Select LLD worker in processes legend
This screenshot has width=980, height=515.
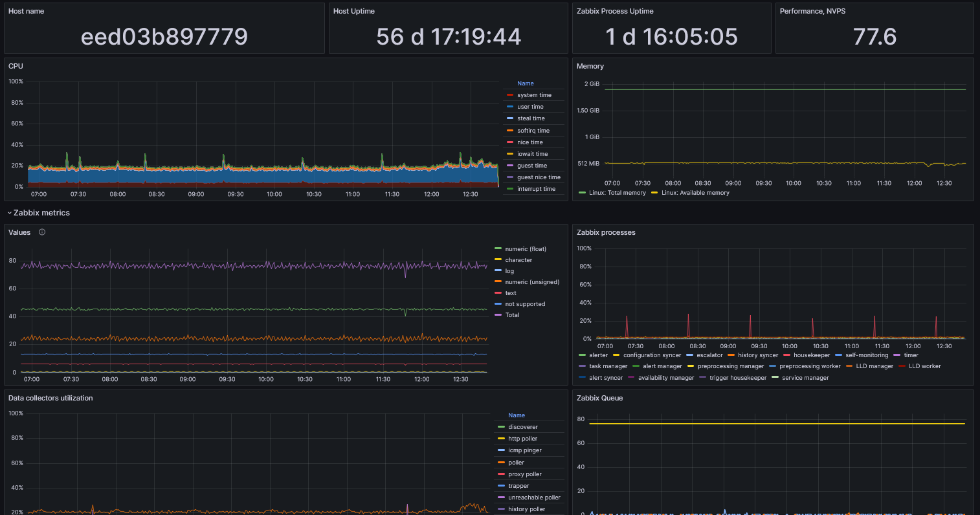[924, 366]
